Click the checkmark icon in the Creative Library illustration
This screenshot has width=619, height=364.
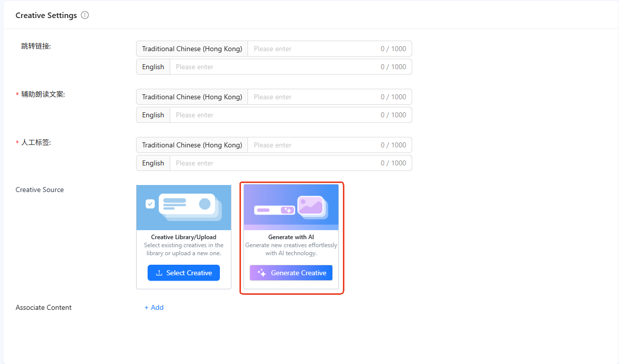tap(150, 204)
